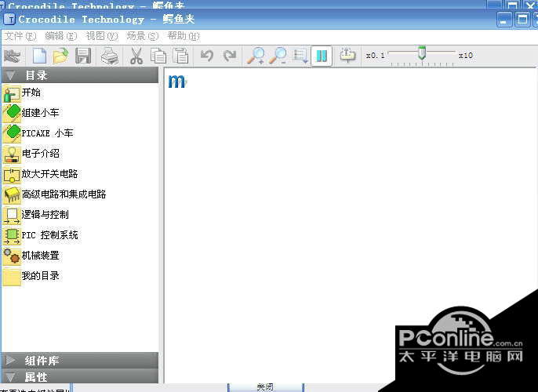The height and width of the screenshot is (392, 538).
Task: Create a new blank document
Action: [x=39, y=56]
